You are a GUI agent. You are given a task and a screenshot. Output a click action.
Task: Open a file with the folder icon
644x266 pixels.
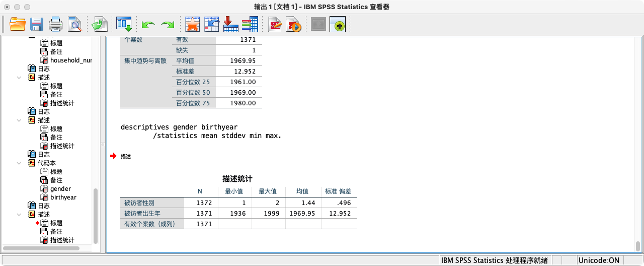pos(18,24)
